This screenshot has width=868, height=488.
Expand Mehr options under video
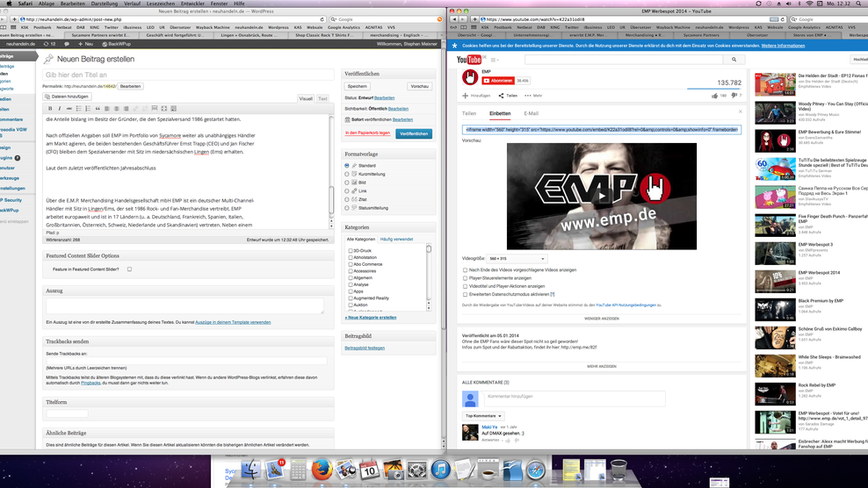coord(533,96)
